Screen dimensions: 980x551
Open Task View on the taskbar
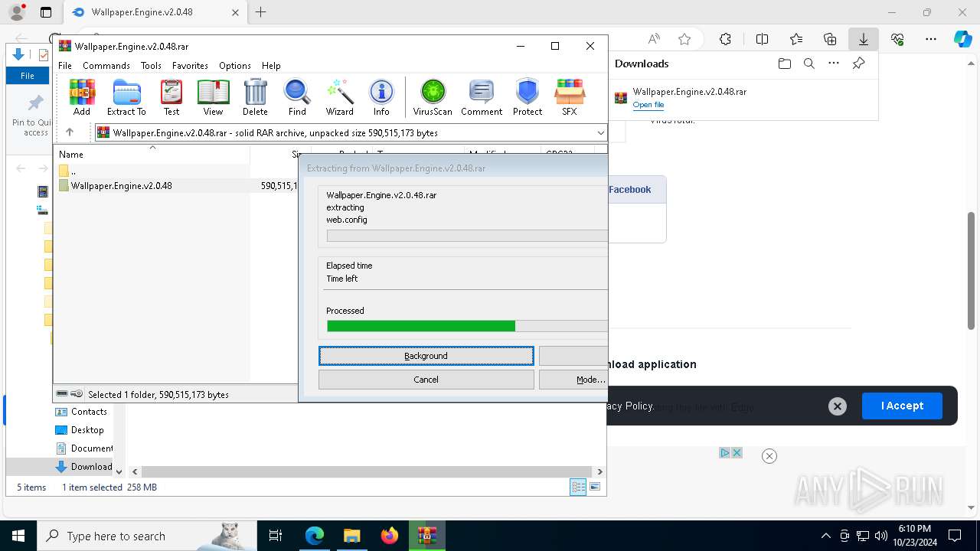[276, 536]
